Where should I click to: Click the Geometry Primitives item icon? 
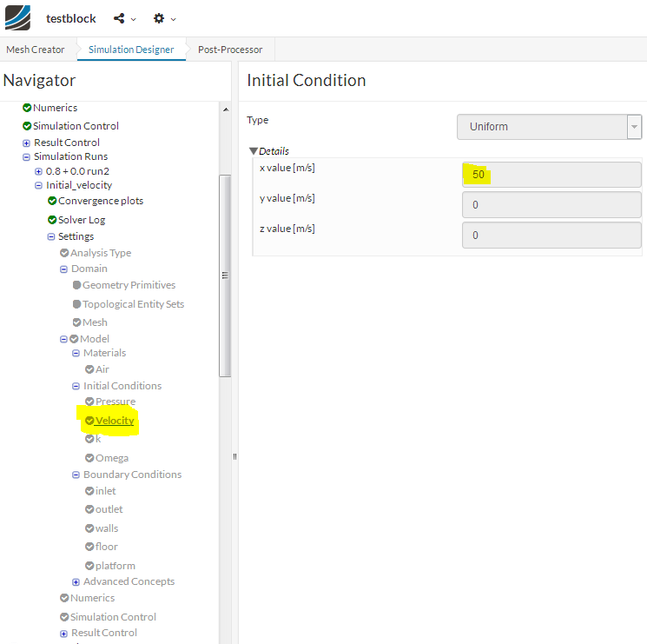76,285
